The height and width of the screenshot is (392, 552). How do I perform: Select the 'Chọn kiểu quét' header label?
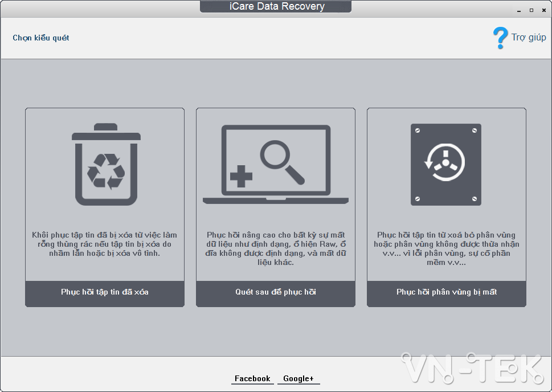pyautogui.click(x=40, y=38)
